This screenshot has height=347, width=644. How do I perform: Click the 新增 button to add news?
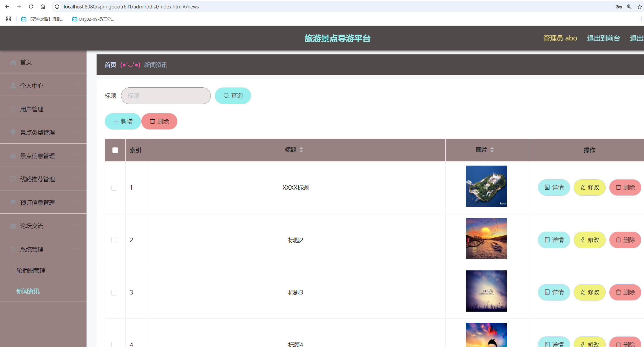[x=122, y=121]
